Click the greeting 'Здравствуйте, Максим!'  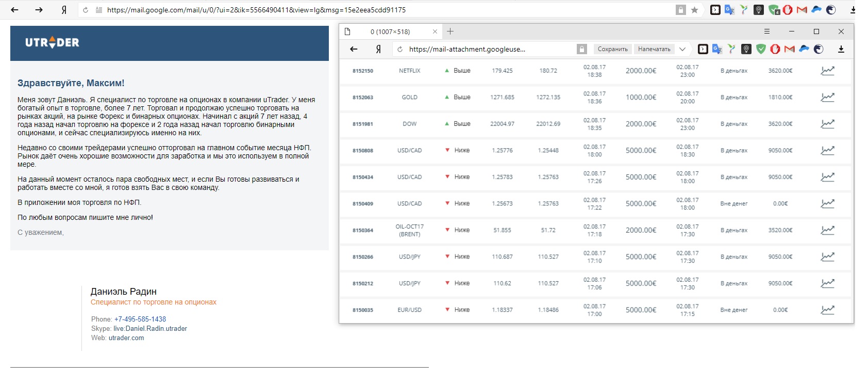pyautogui.click(x=71, y=83)
